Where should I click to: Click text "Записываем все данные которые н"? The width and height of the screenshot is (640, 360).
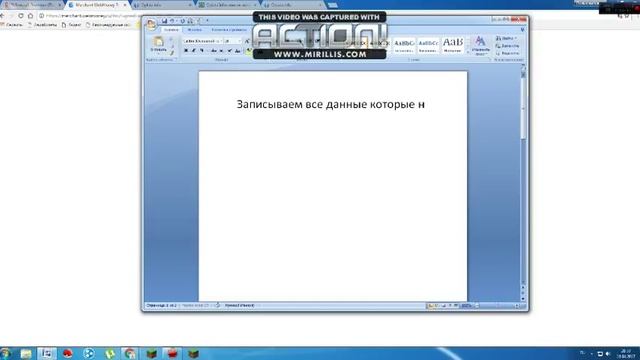pos(331,104)
